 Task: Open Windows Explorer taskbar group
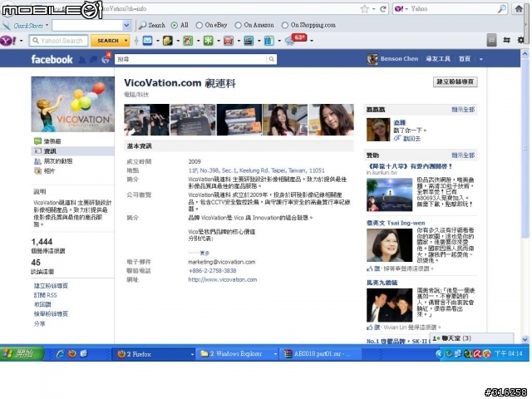click(236, 354)
